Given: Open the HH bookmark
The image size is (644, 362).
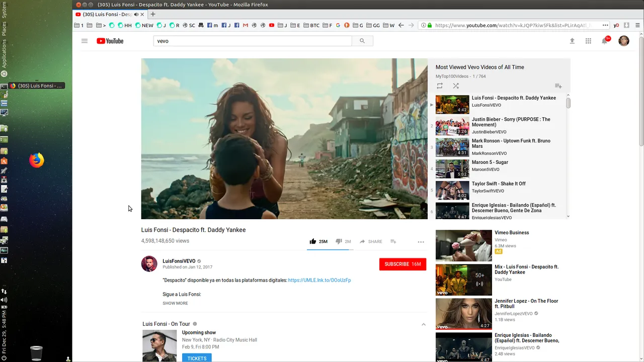Looking at the screenshot, I should point(124,25).
